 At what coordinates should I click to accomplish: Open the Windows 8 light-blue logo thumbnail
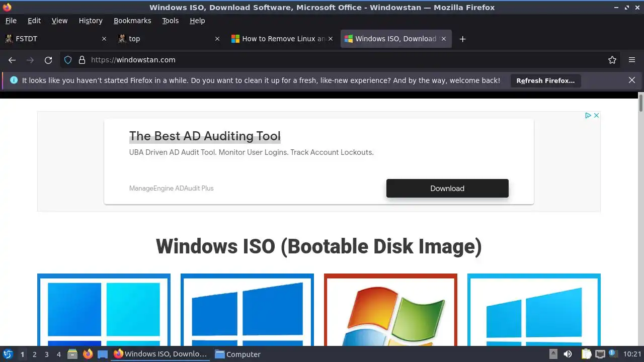tap(534, 310)
